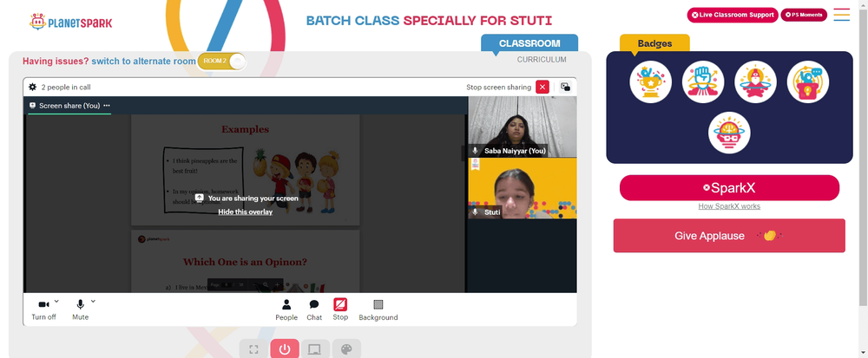Open the Badges tab
Viewport: 868px width, 358px height.
click(x=654, y=43)
